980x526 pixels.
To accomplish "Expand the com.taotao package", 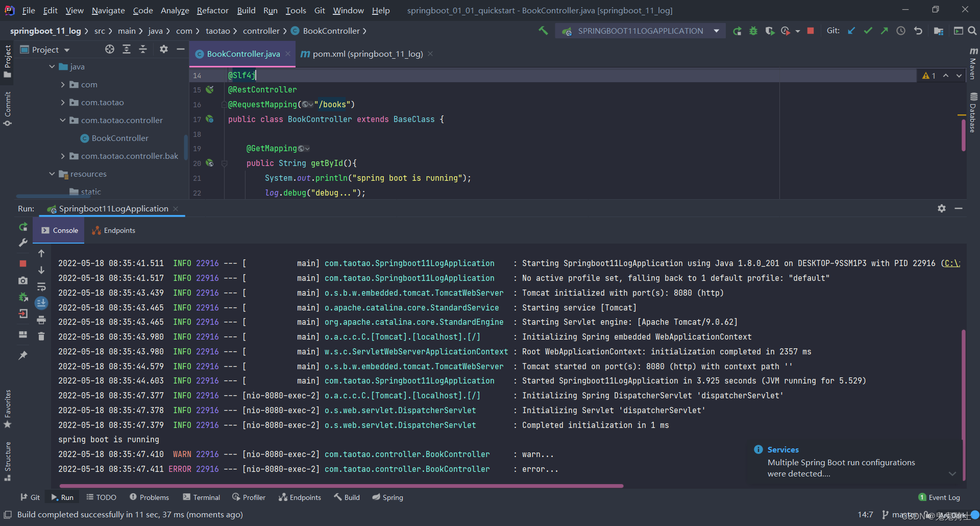I will click(63, 103).
